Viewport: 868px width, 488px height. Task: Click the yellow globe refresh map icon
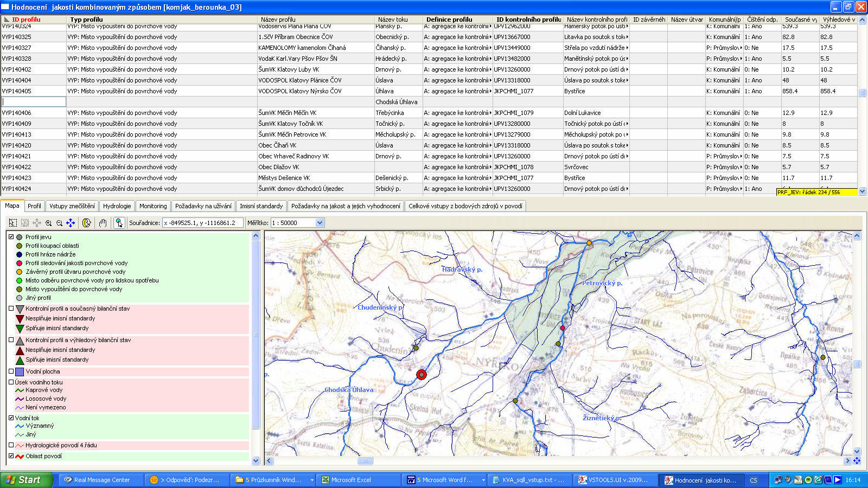click(86, 223)
